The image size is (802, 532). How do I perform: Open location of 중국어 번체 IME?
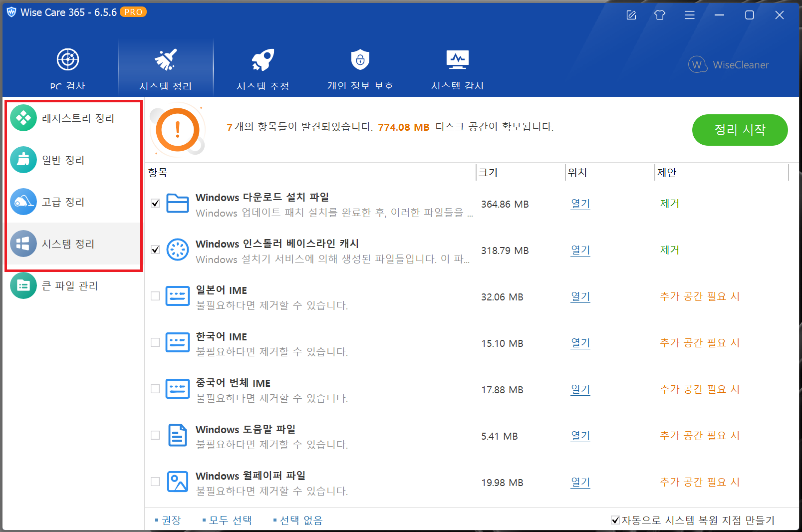pyautogui.click(x=580, y=389)
